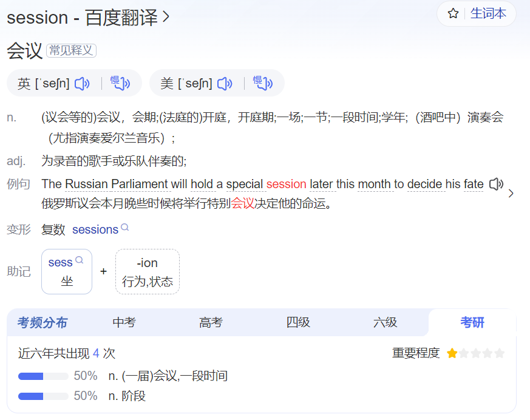Viewport: 530px width, 420px height.
Task: Click the first gold importance star
Action: [452, 353]
